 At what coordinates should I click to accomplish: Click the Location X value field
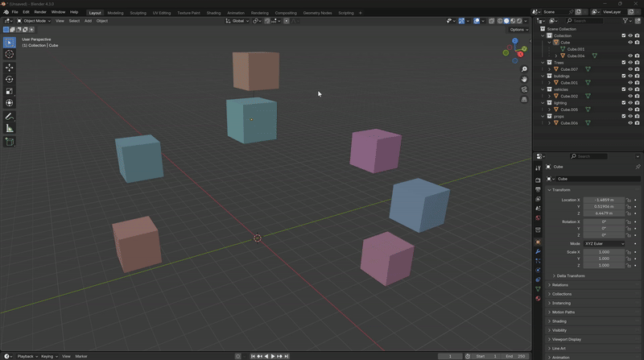pos(603,200)
